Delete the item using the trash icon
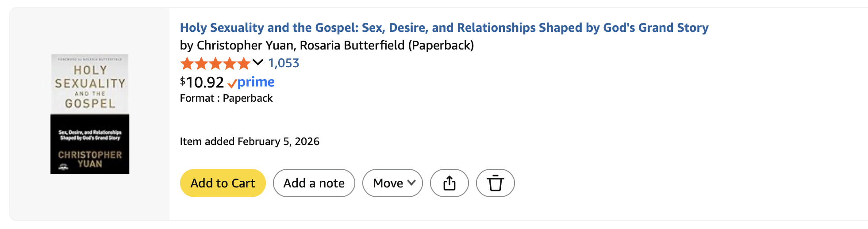 point(495,183)
